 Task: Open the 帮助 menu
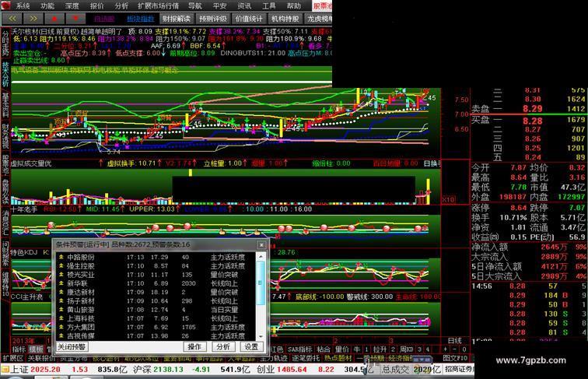click(x=293, y=5)
